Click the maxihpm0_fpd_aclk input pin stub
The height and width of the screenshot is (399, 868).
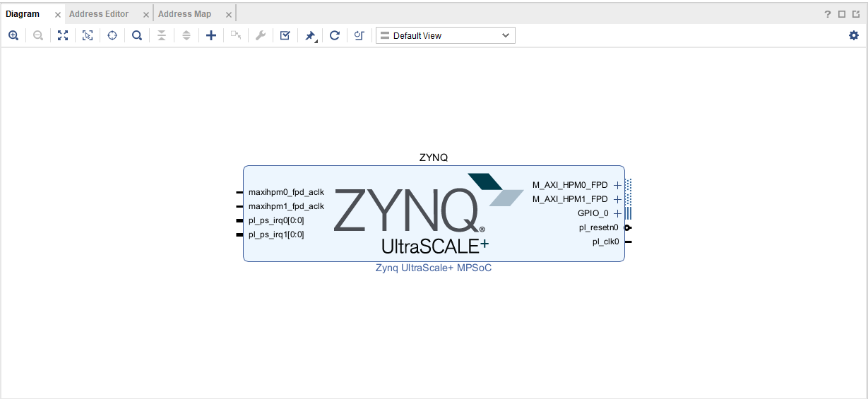[x=239, y=192]
